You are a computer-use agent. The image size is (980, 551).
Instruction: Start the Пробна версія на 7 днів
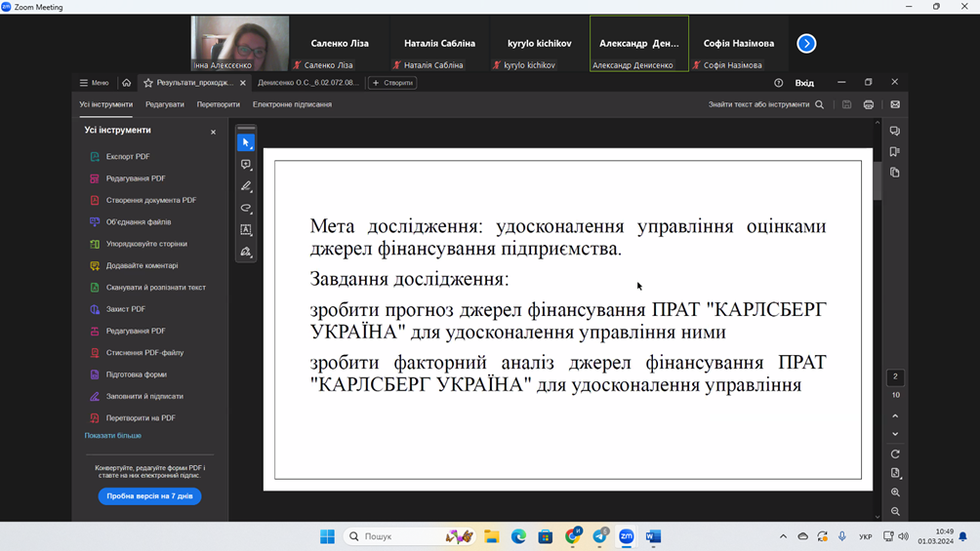[x=149, y=496]
